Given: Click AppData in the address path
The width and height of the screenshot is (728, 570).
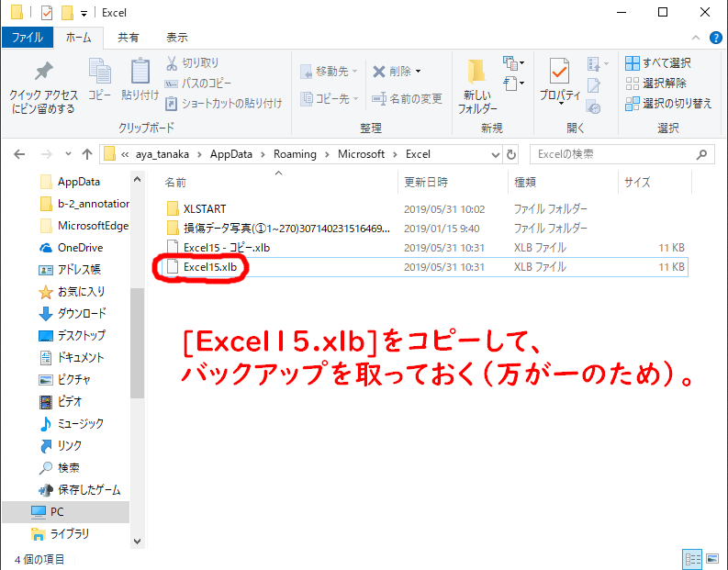Looking at the screenshot, I should pyautogui.click(x=231, y=154).
